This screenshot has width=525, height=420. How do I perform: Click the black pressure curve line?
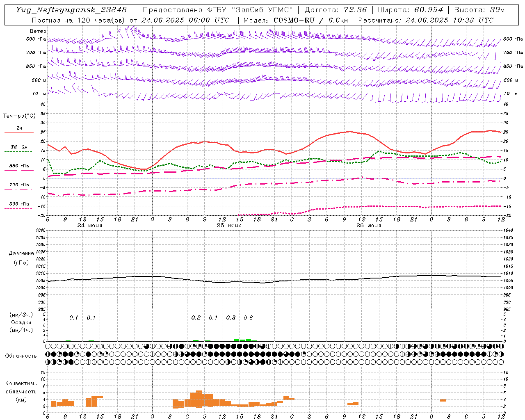275,281
